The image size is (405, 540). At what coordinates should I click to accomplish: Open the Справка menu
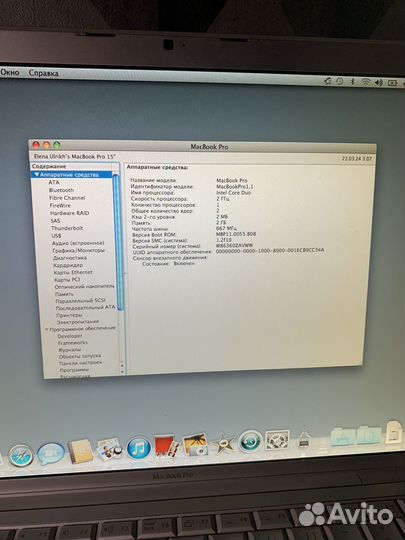43,73
